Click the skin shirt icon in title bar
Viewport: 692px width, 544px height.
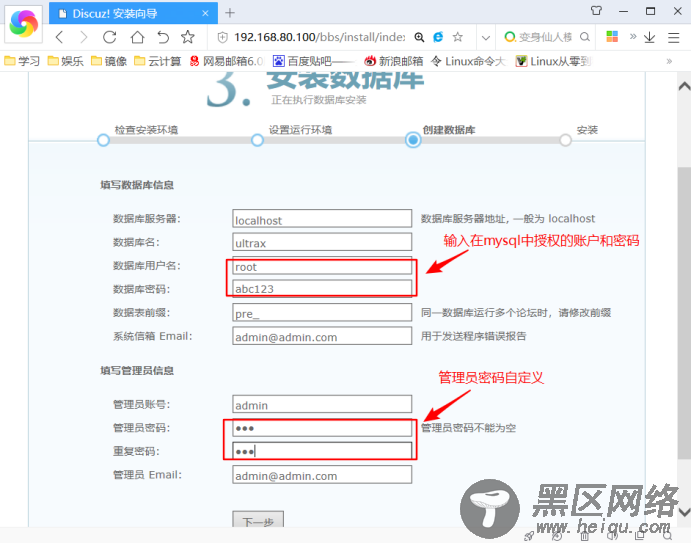[x=596, y=11]
